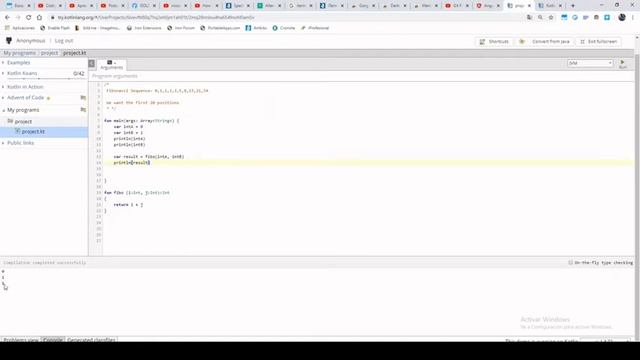Click Exit fullscreen
This screenshot has width=640, height=360.
(599, 42)
